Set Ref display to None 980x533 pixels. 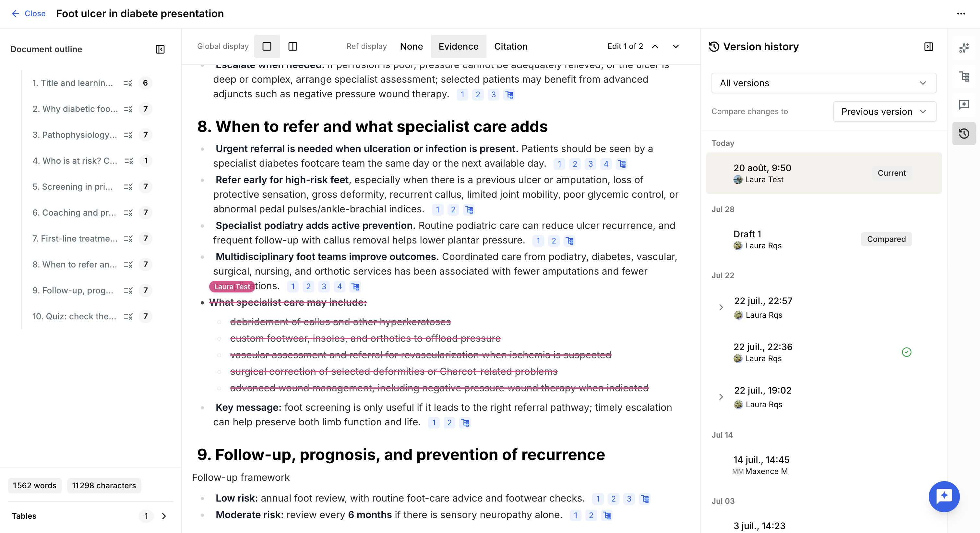click(x=411, y=46)
